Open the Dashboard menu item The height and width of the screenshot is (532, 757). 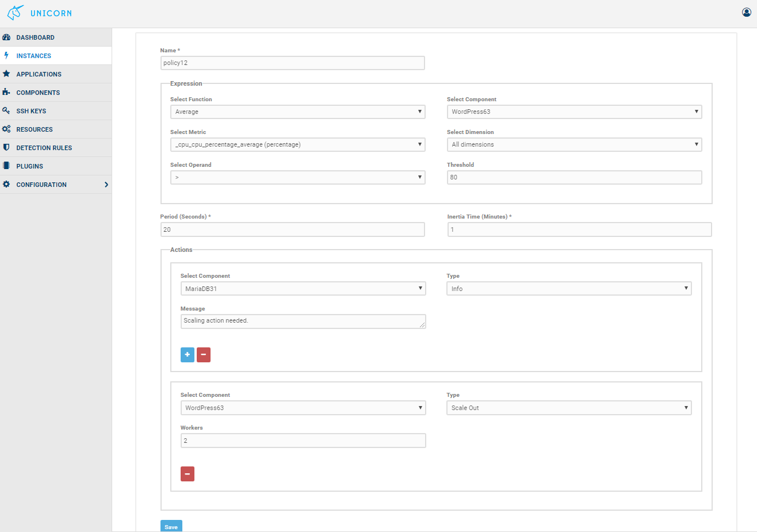pos(56,37)
